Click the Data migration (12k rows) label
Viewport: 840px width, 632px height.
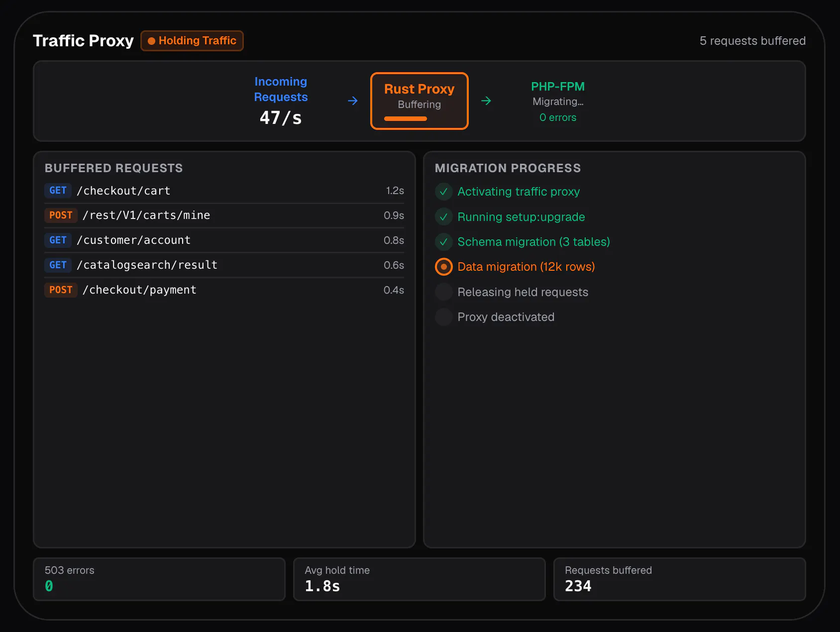click(x=526, y=267)
